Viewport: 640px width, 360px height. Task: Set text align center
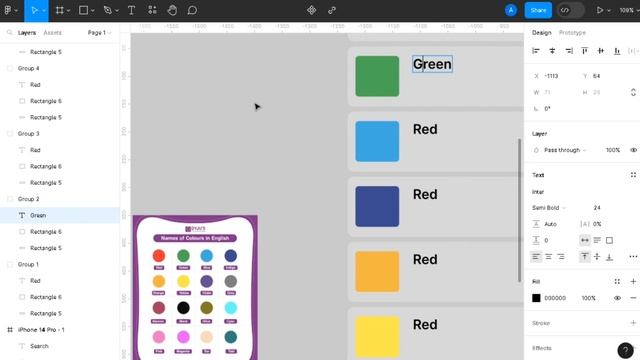point(549,257)
